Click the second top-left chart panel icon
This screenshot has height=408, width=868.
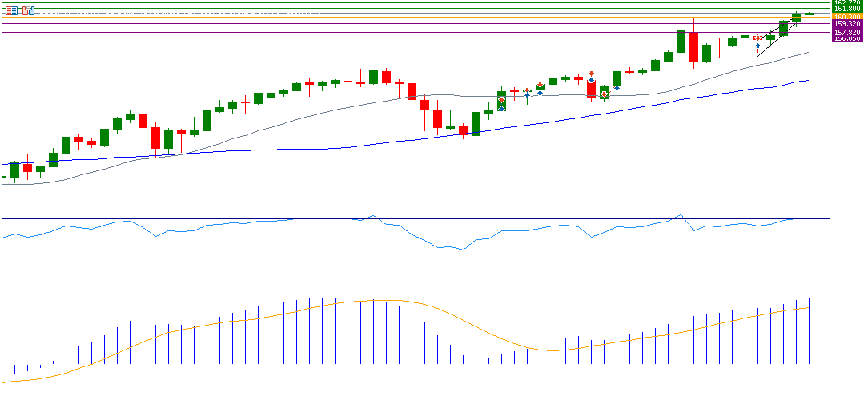(29, 10)
